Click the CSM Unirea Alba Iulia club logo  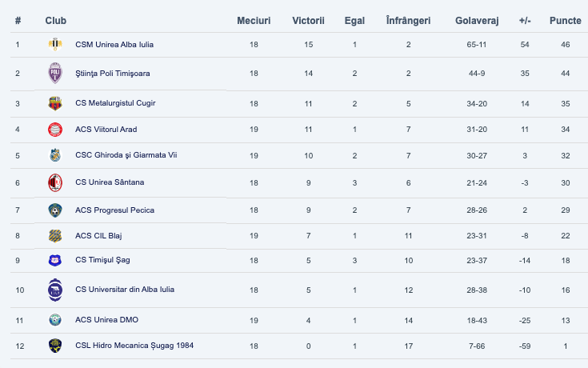54,44
